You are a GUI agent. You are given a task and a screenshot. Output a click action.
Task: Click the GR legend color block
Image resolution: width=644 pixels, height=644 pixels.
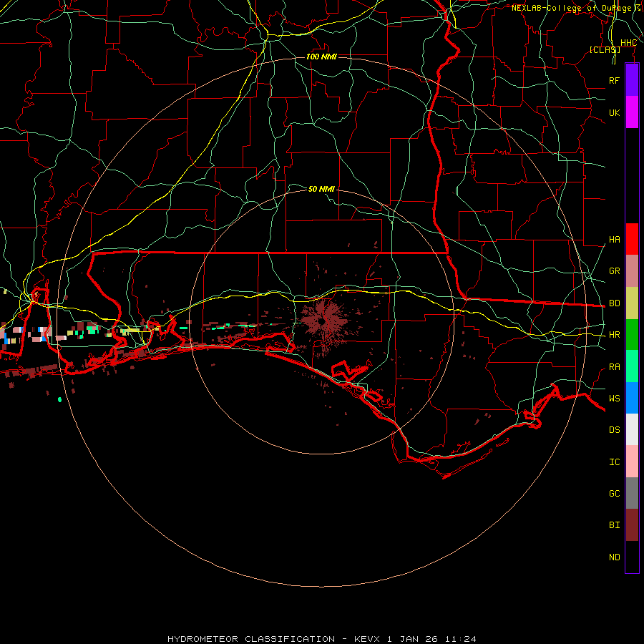[x=632, y=271]
